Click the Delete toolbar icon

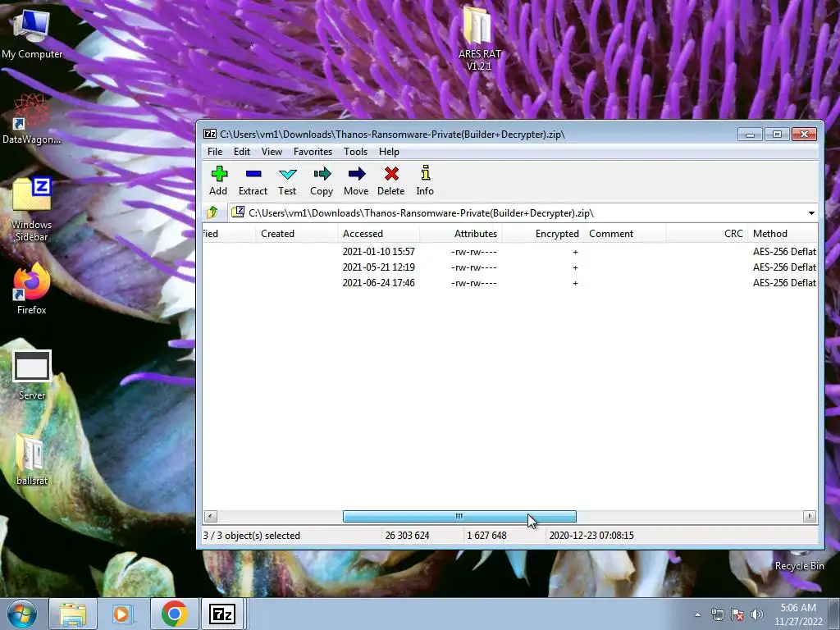click(391, 180)
